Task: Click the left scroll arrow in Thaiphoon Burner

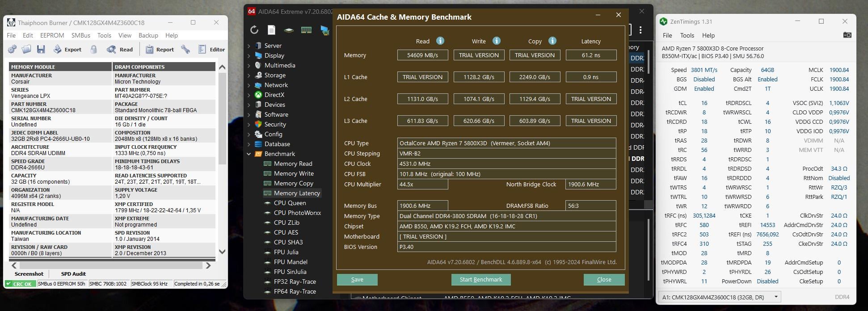Action: click(14, 265)
